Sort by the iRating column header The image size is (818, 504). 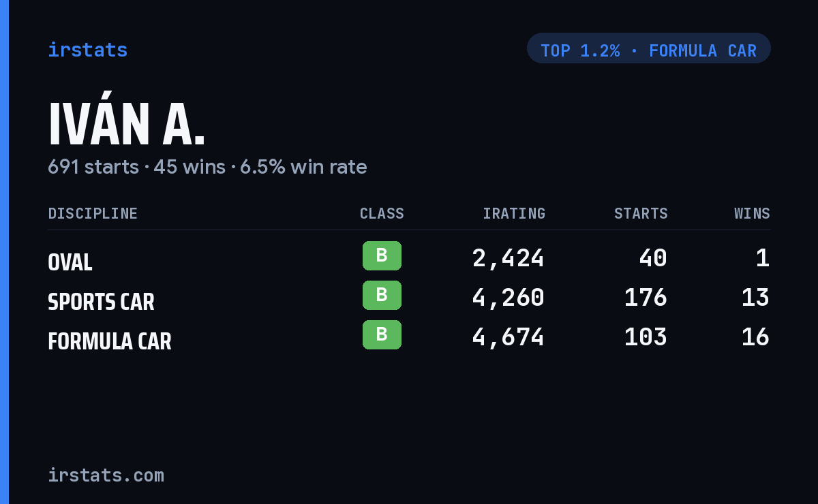click(x=514, y=214)
